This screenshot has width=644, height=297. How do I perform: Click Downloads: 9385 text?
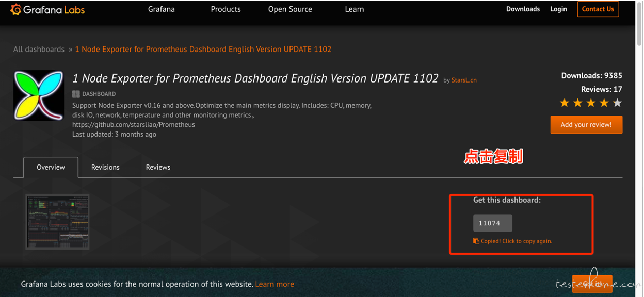591,76
